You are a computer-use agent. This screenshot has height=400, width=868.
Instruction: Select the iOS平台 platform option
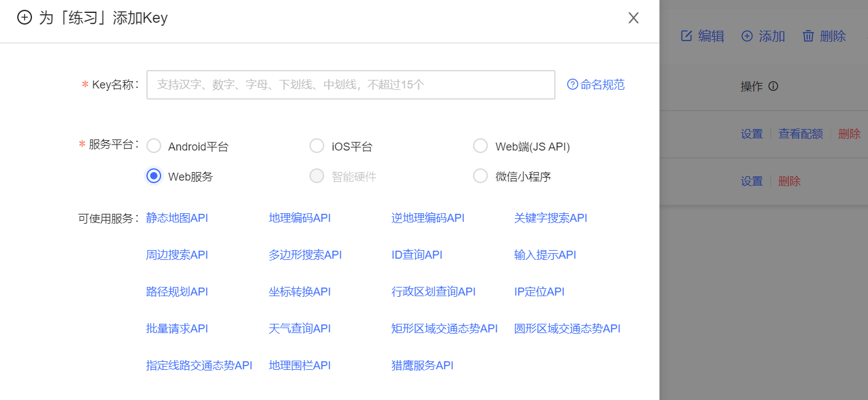[x=317, y=146]
